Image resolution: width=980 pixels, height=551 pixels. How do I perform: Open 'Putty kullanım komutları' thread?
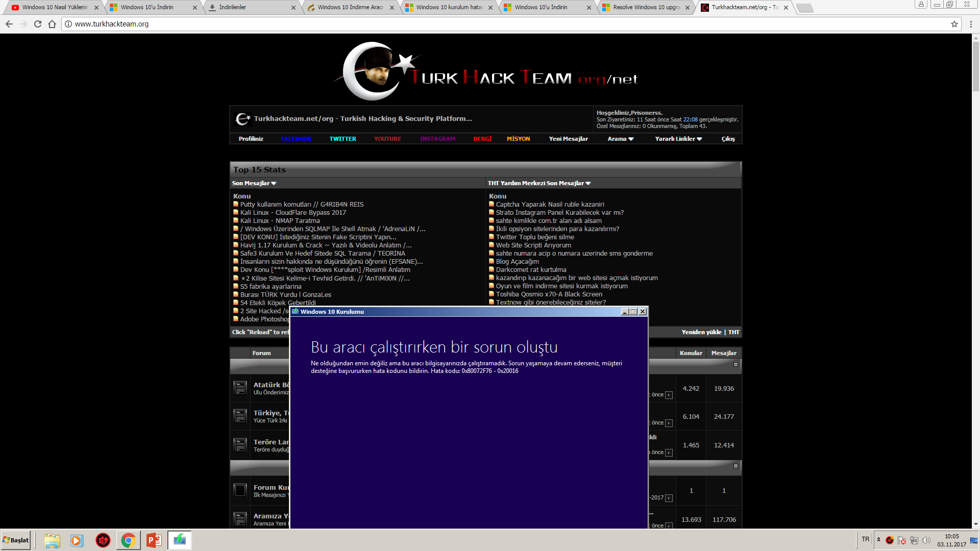[x=302, y=205]
